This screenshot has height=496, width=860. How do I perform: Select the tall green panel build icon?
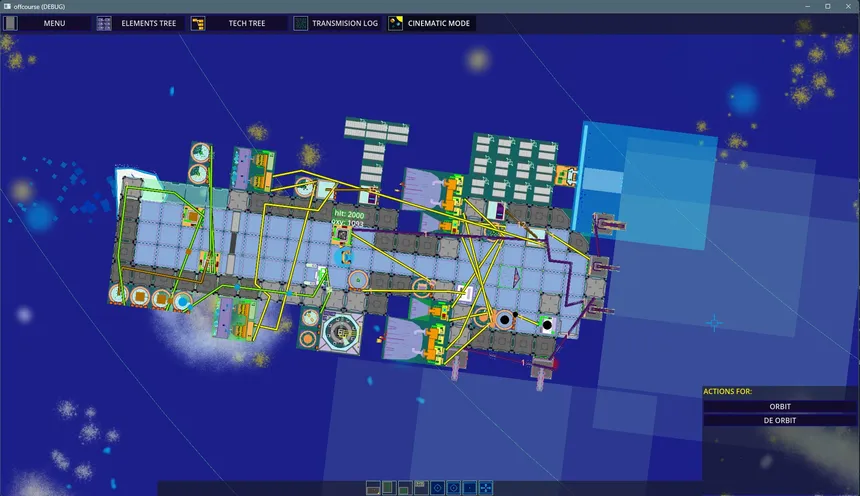[x=389, y=487]
